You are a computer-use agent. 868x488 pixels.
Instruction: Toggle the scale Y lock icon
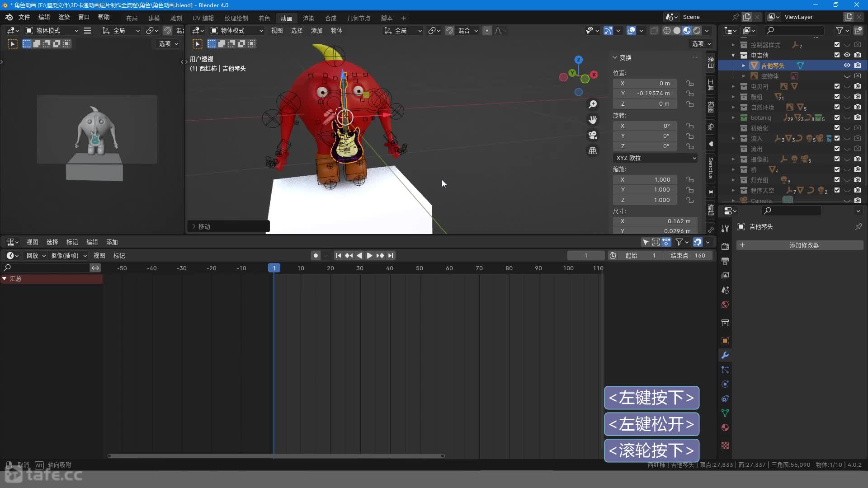click(690, 190)
